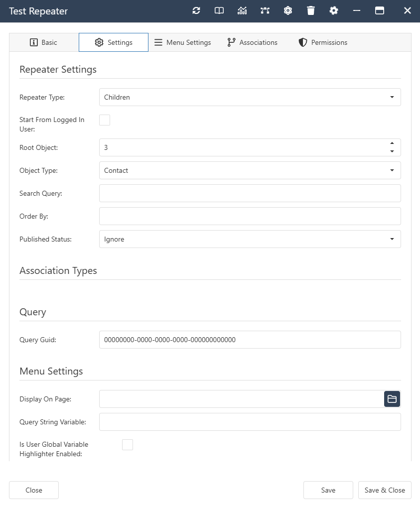Switch to the Basic tab
420x507 pixels.
43,42
